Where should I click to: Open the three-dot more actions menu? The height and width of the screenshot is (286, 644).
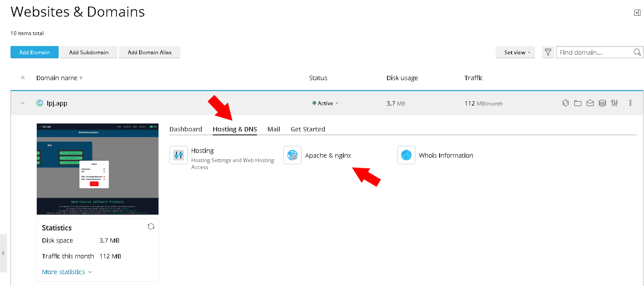tap(630, 103)
